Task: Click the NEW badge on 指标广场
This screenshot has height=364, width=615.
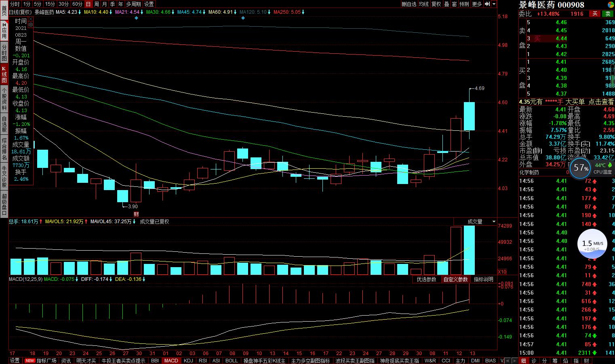Action: 29,361
